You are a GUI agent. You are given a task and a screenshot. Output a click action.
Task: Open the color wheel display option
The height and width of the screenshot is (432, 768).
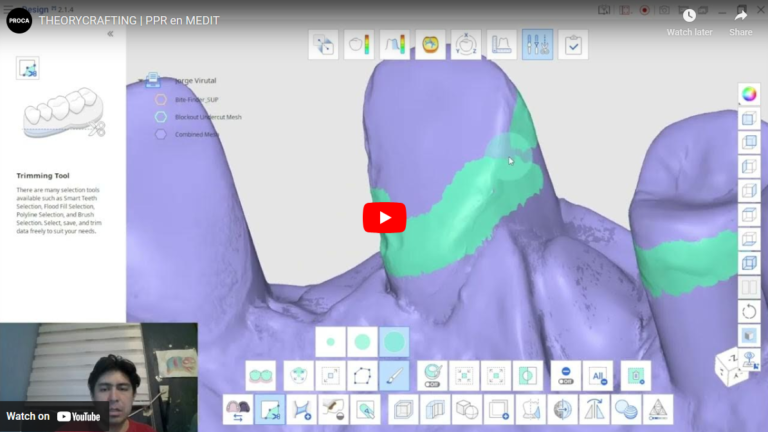(749, 94)
